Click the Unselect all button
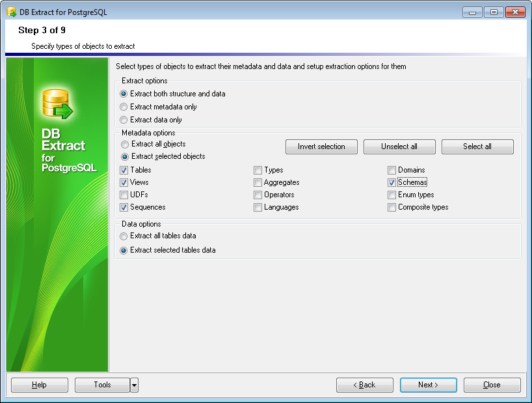Image resolution: width=532 pixels, height=403 pixels. point(399,146)
